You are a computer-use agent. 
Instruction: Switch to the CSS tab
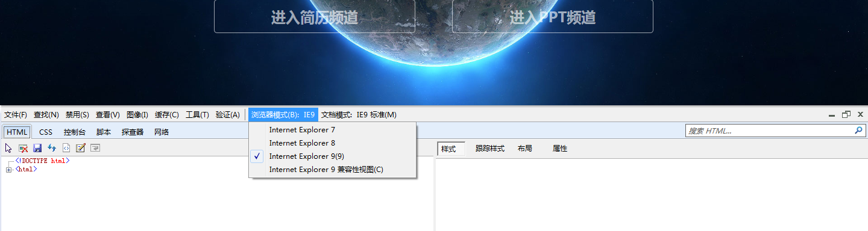[x=46, y=132]
